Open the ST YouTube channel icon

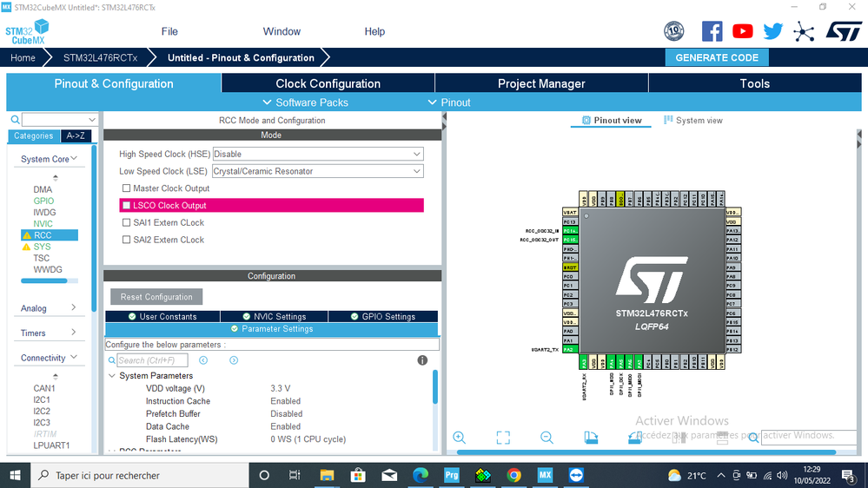tap(742, 31)
